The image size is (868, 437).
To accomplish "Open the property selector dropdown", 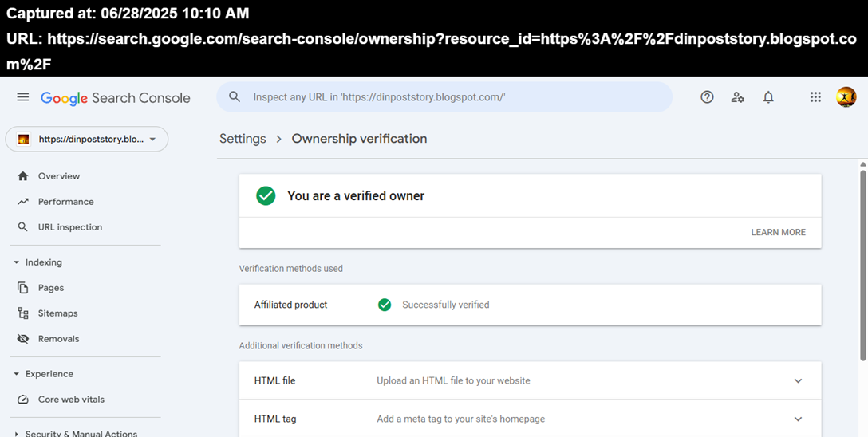I will 86,140.
